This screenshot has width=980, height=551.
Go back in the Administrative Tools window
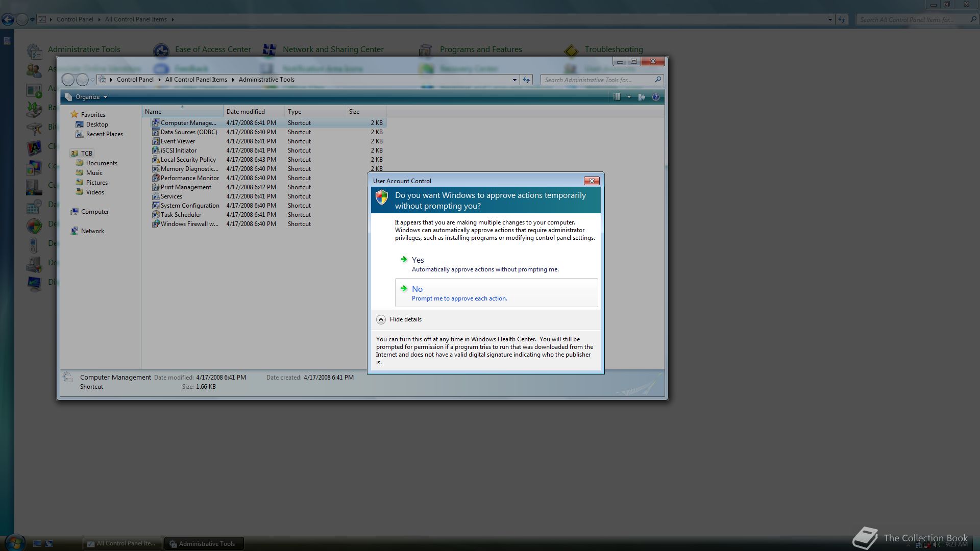[68, 80]
